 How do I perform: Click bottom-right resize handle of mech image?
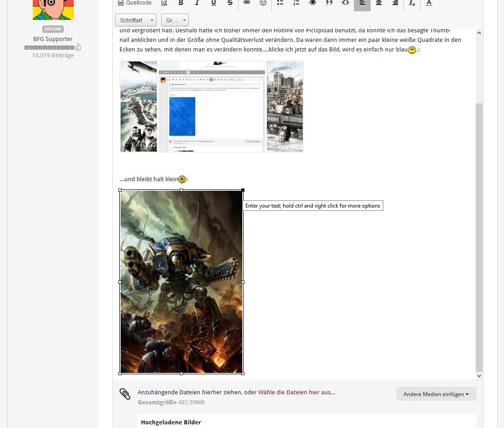pyautogui.click(x=243, y=374)
